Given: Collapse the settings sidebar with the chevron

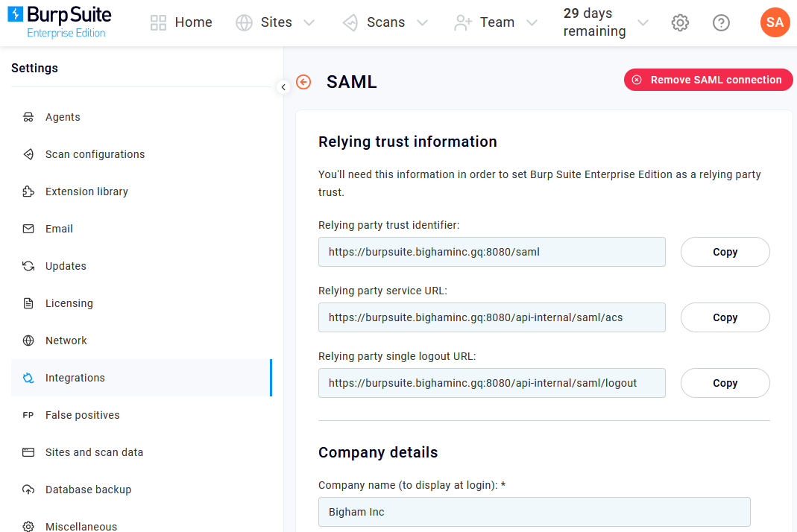Looking at the screenshot, I should pyautogui.click(x=283, y=87).
